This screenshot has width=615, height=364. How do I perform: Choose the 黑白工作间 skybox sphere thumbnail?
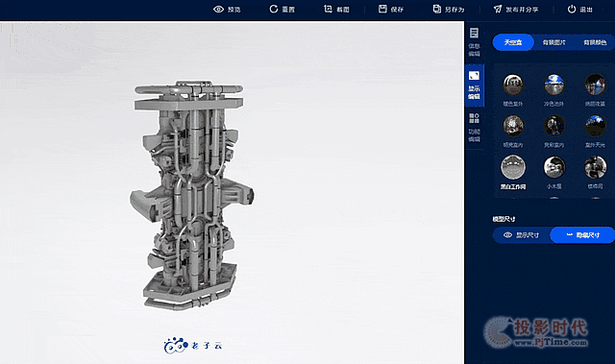(513, 167)
